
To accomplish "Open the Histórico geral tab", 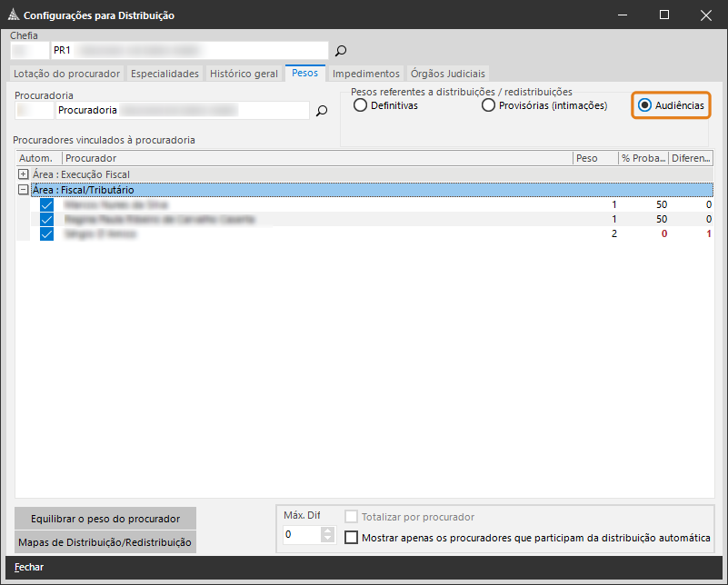I will click(244, 74).
